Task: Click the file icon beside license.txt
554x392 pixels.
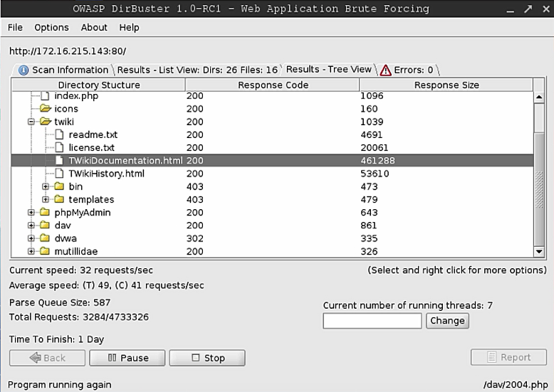Action: [59, 147]
